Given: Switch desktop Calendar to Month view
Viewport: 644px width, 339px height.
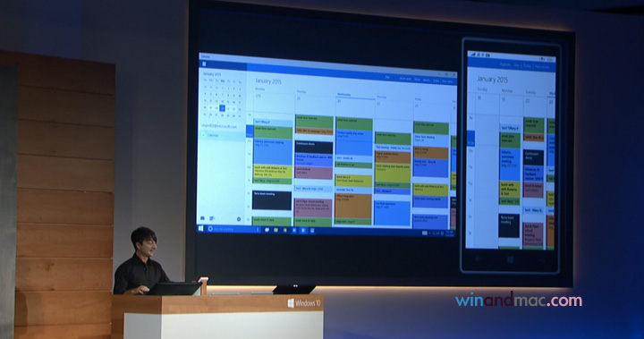Looking at the screenshot, I should [x=427, y=80].
